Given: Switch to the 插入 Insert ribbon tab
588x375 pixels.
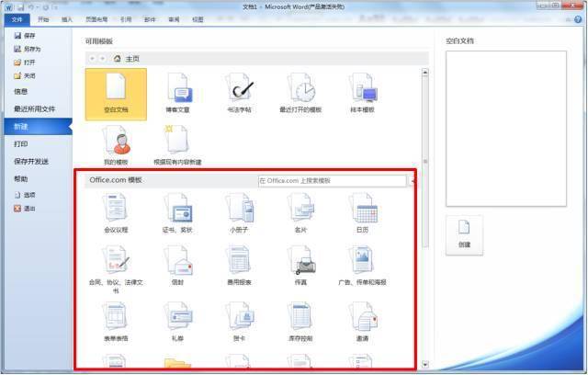Looking at the screenshot, I should (67, 19).
